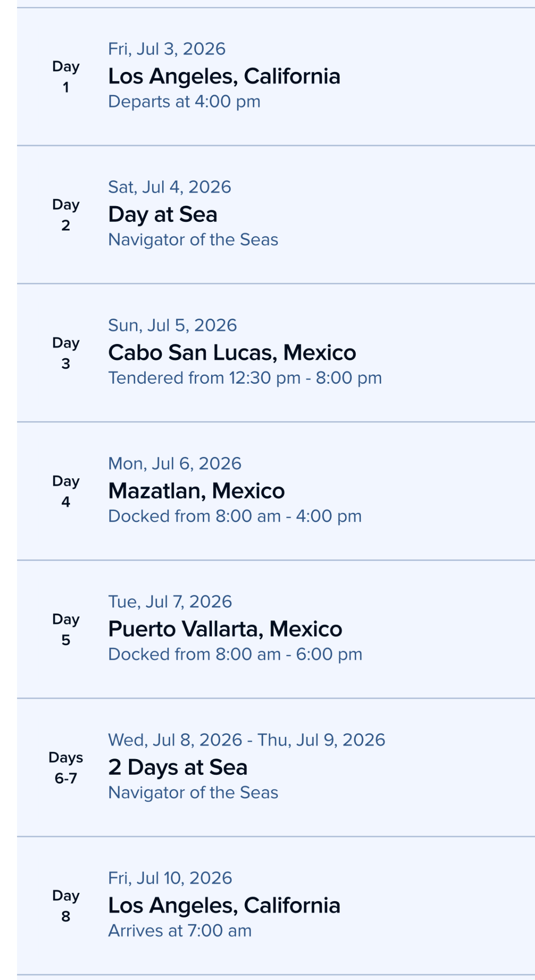Select the "Sun, Jul 5, 2026" date
This screenshot has height=980, width=535.
pos(172,326)
